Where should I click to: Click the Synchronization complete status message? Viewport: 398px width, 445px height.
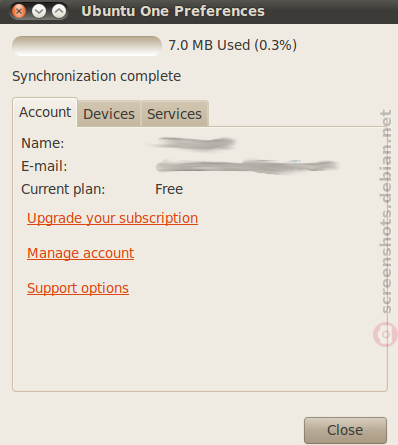[x=97, y=76]
